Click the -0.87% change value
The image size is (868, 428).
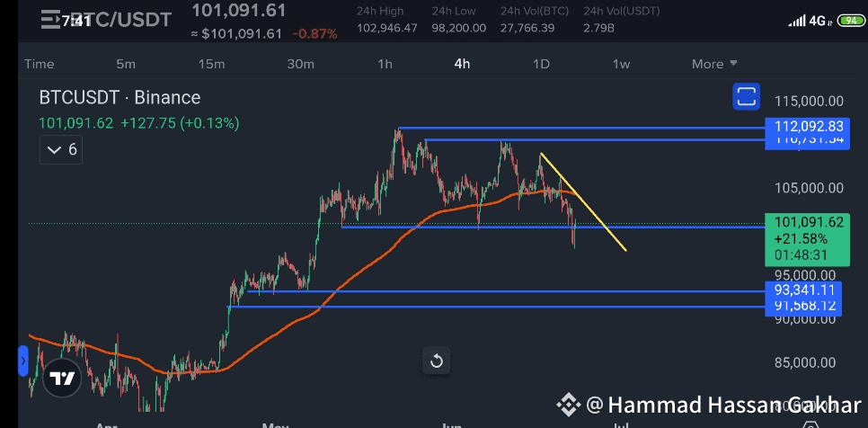tap(314, 34)
